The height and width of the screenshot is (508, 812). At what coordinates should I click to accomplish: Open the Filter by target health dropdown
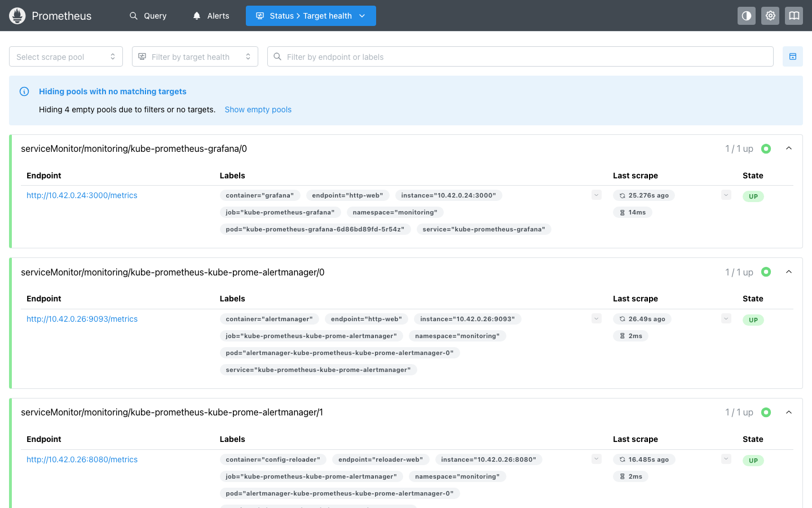pyautogui.click(x=195, y=56)
